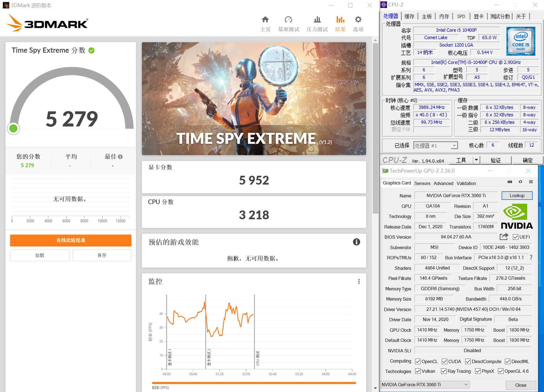The image size is (544, 392).
Task: Switch to the 测试分数 tab in CPU-Z
Action: tap(500, 16)
